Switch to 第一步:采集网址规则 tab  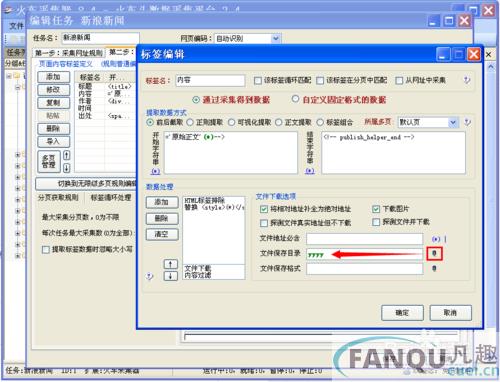(x=69, y=53)
